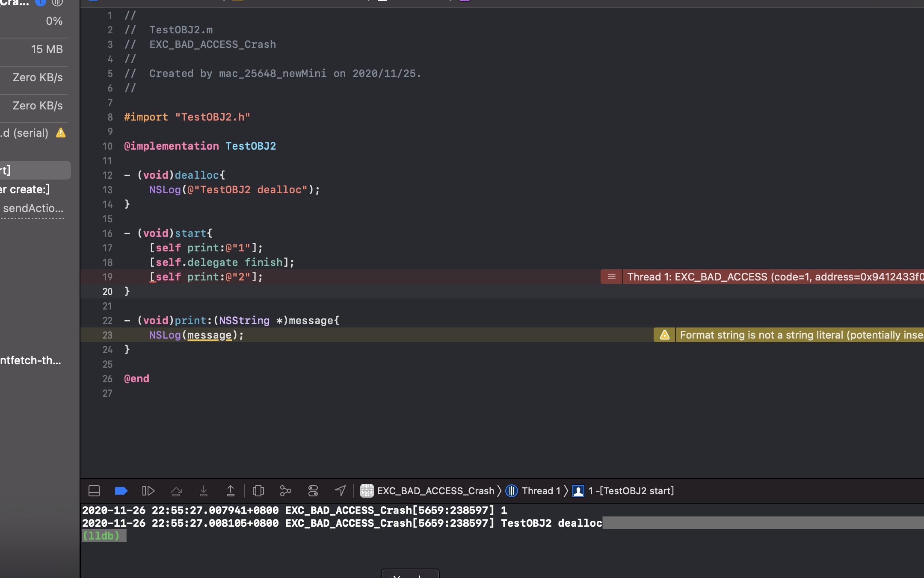Hide the debug area panel
The width and height of the screenshot is (924, 578).
(94, 491)
